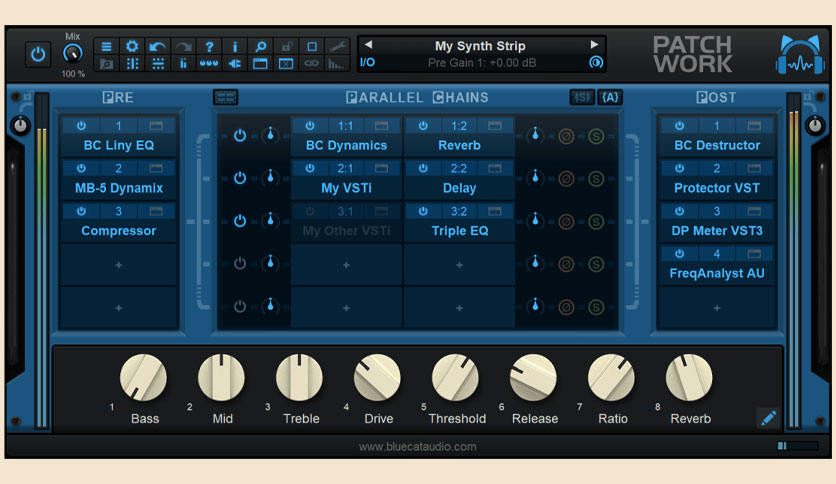This screenshot has width=836, height=484.
Task: Toggle the main plugin power button
Action: 38,54
